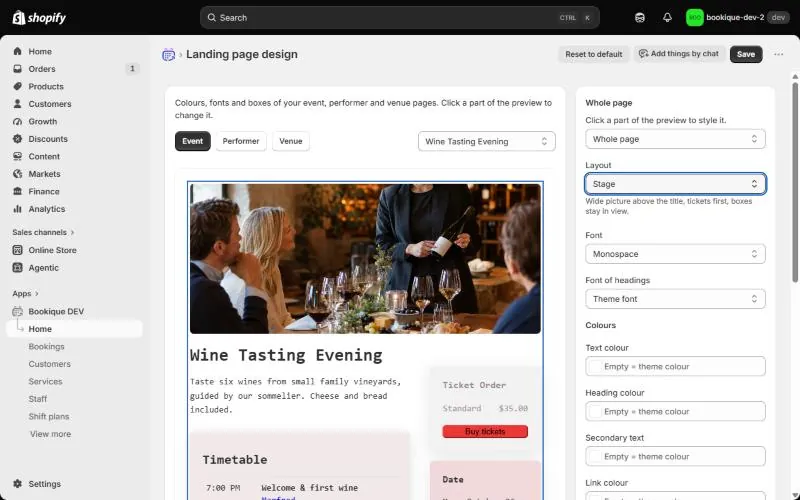Switch to the Performer tab
The height and width of the screenshot is (500, 800).
[241, 141]
